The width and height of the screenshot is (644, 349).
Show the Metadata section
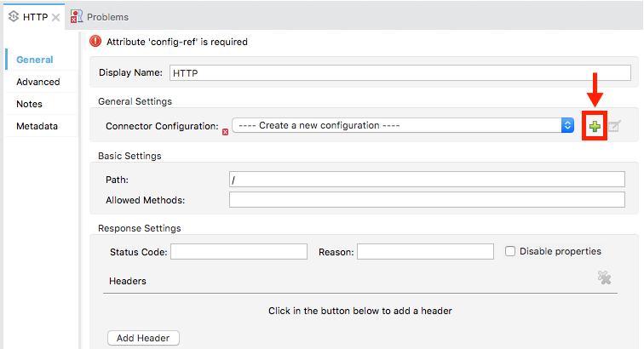37,126
